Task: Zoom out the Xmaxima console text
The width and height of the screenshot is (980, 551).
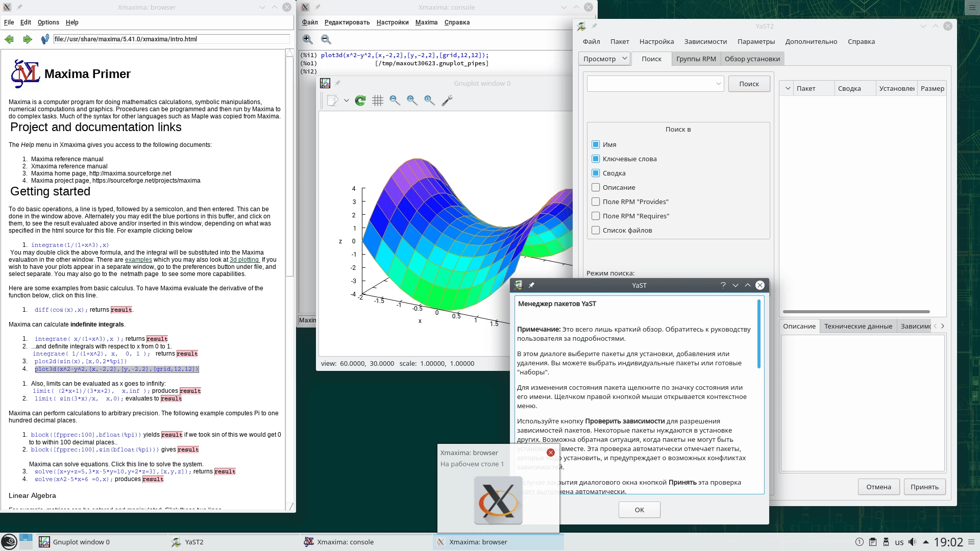Action: point(326,39)
